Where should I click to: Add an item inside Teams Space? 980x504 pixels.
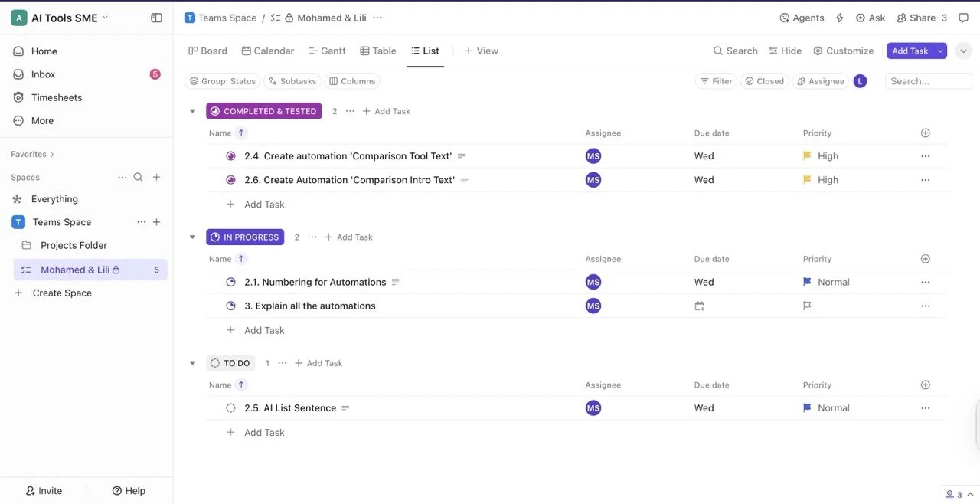point(156,222)
